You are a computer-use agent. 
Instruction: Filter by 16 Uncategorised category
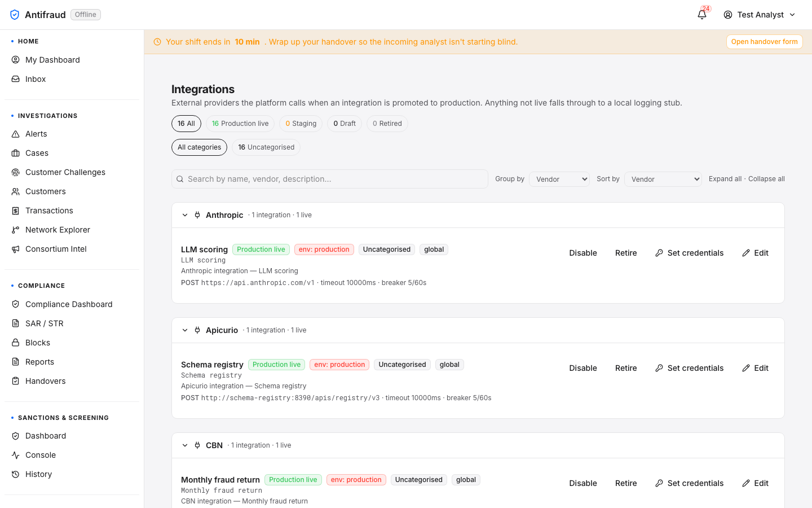[x=266, y=147]
